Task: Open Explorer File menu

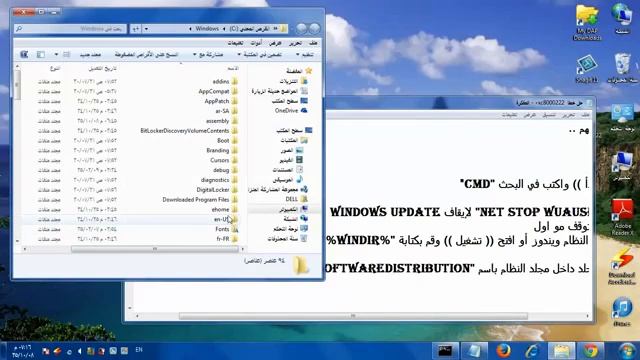Action: tap(313, 43)
